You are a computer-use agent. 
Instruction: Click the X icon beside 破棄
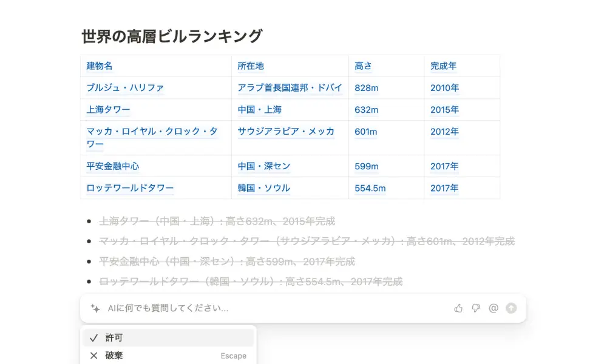point(93,356)
